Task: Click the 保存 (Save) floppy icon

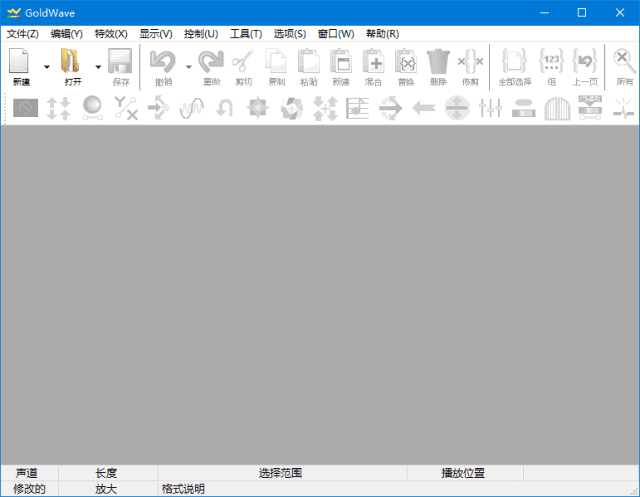Action: coord(120,61)
